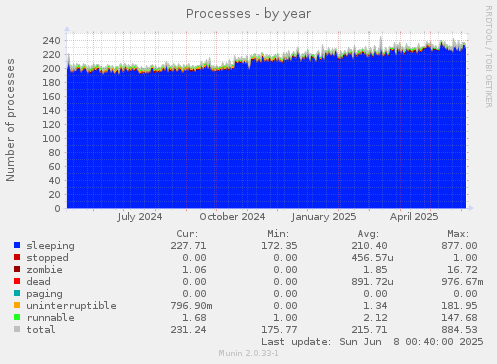Click the 'zombie' legend label
Screen dimensions: 497x364
coord(44,270)
